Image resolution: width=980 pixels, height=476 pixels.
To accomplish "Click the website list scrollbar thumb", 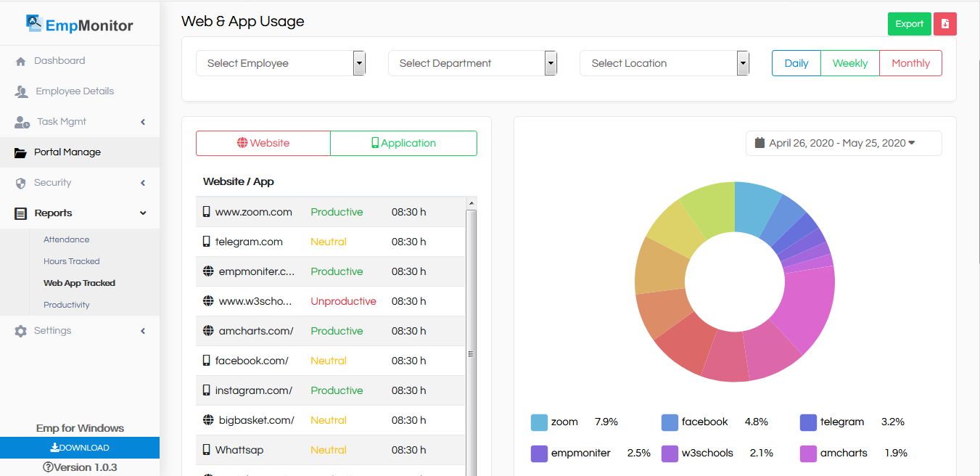I will [472, 353].
